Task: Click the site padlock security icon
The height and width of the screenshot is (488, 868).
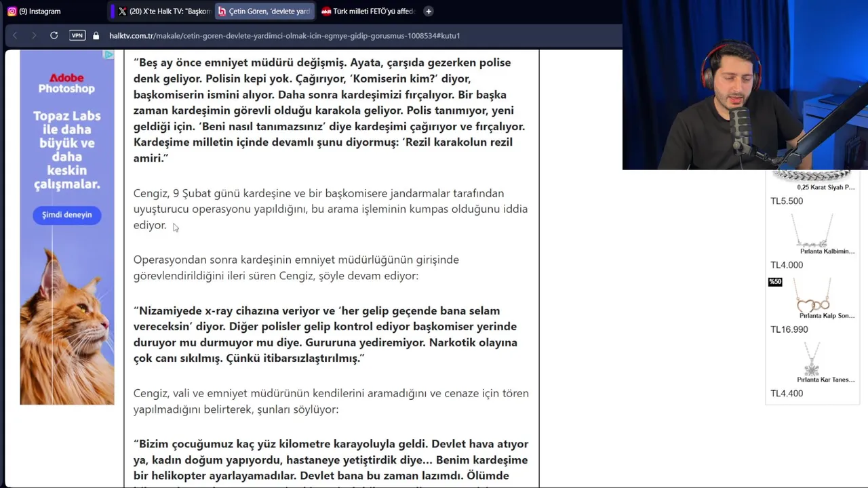Action: coord(96,35)
